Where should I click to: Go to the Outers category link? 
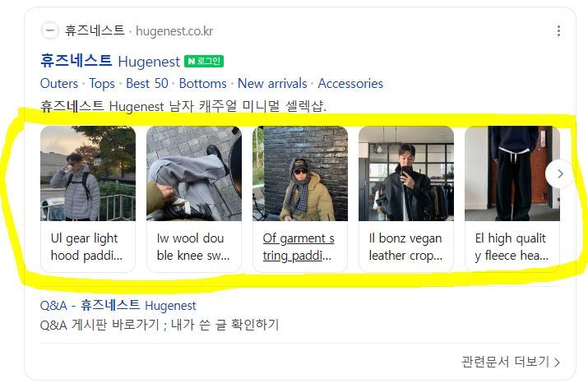pyautogui.click(x=59, y=83)
